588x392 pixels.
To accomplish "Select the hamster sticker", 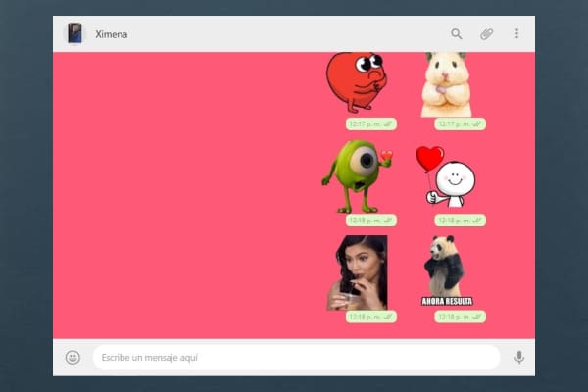I will 446,84.
